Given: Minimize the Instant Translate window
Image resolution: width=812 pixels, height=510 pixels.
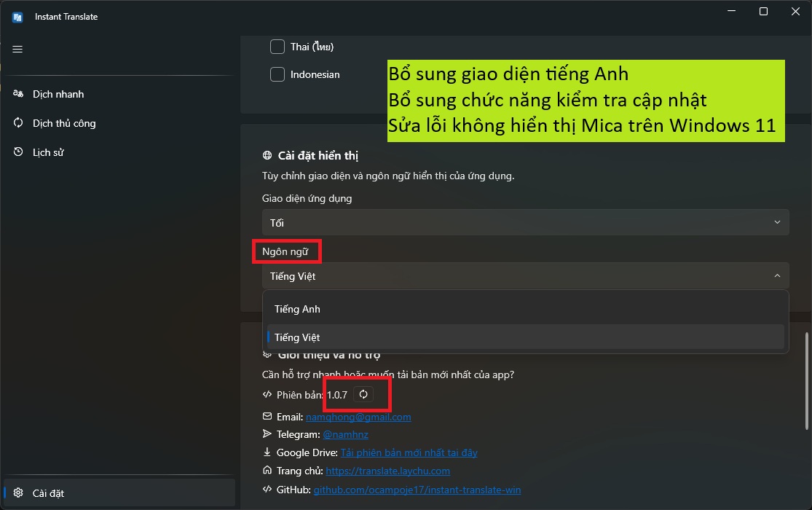Looking at the screenshot, I should 732,12.
